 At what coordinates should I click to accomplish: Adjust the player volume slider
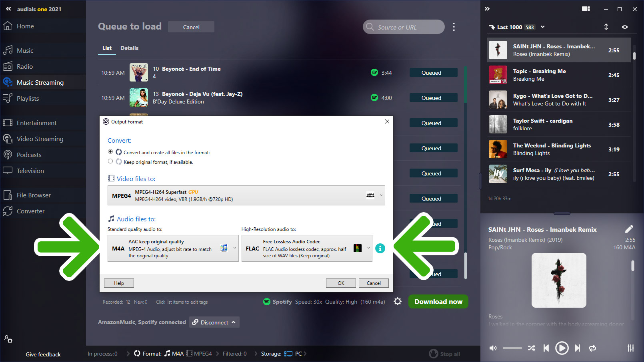(x=512, y=348)
